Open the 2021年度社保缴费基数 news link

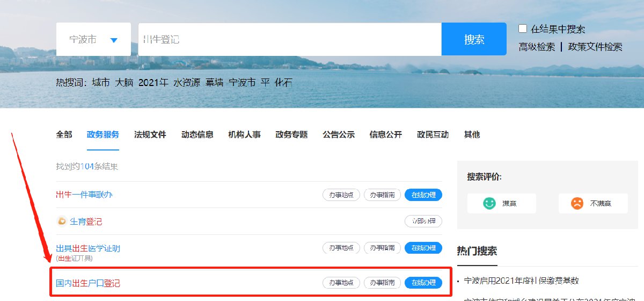[521, 281]
